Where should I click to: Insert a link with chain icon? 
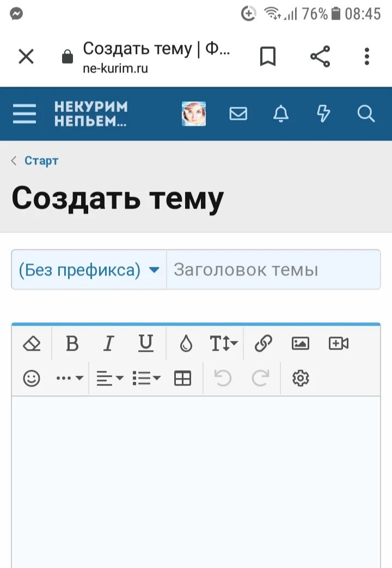click(x=264, y=343)
